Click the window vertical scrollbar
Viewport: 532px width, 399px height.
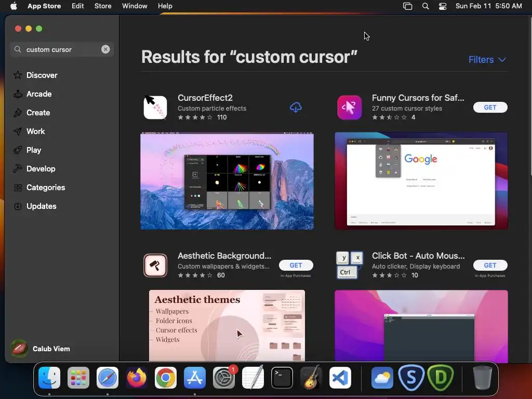point(530,96)
